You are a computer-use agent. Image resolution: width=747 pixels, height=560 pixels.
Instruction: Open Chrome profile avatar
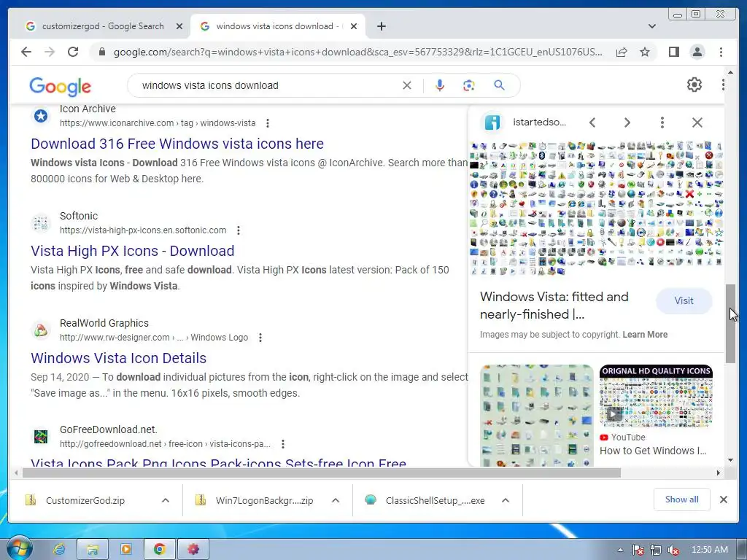(x=697, y=52)
